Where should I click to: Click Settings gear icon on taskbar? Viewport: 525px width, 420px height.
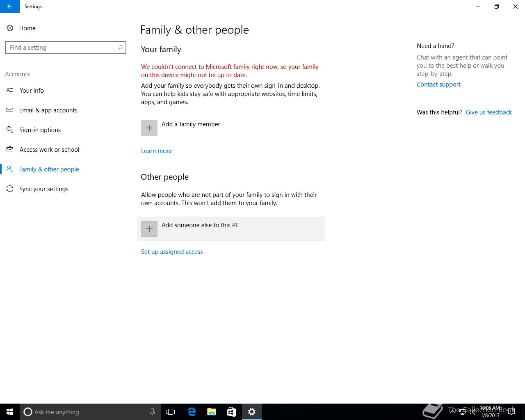(252, 412)
